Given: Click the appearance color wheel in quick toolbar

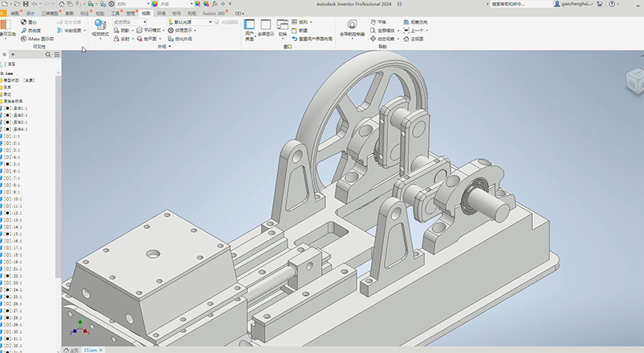Looking at the screenshot, I should (156, 4).
